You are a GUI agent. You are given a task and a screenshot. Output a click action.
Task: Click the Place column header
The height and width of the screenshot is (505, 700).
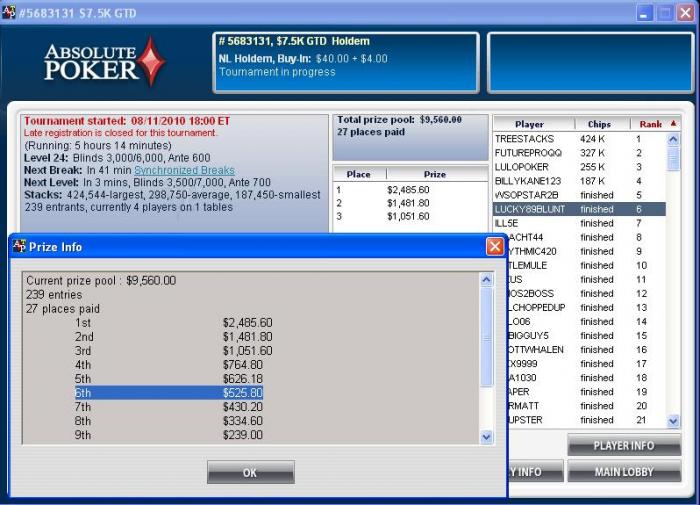coord(360,174)
